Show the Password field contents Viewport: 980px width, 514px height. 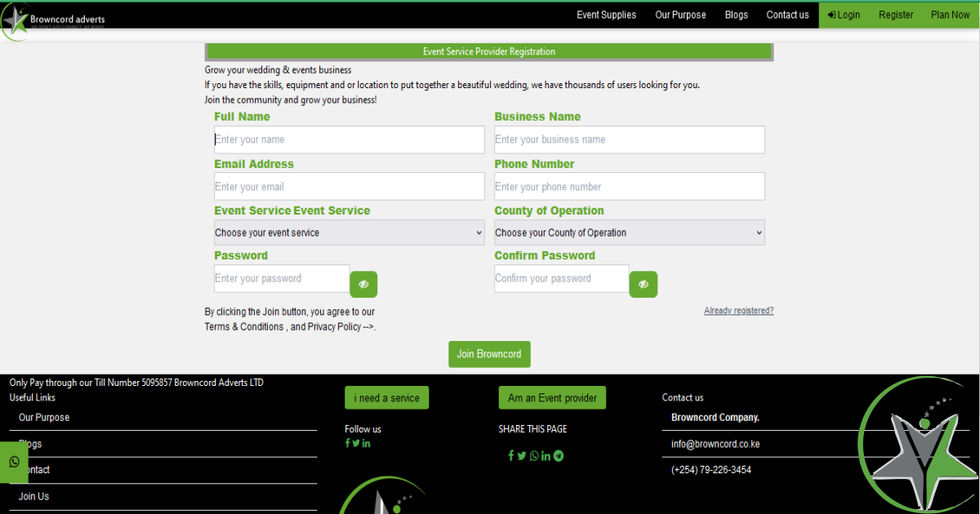[363, 284]
